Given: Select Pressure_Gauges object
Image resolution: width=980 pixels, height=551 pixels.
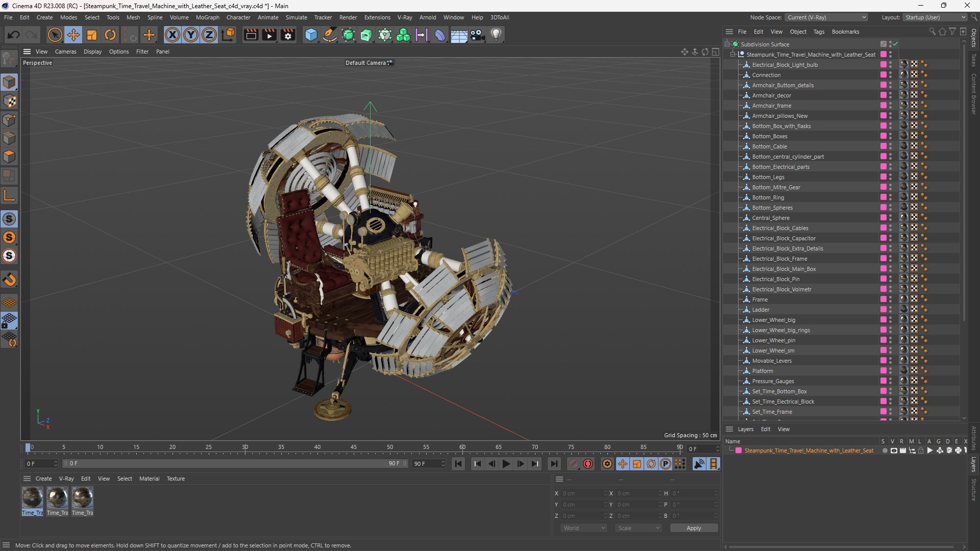Looking at the screenshot, I should pos(773,381).
